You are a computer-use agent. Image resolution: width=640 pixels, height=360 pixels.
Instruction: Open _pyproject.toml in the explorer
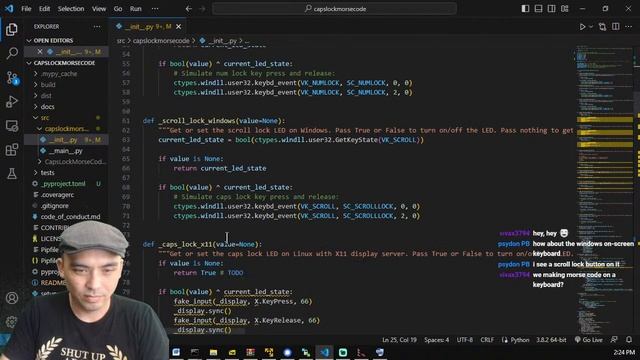click(x=63, y=184)
